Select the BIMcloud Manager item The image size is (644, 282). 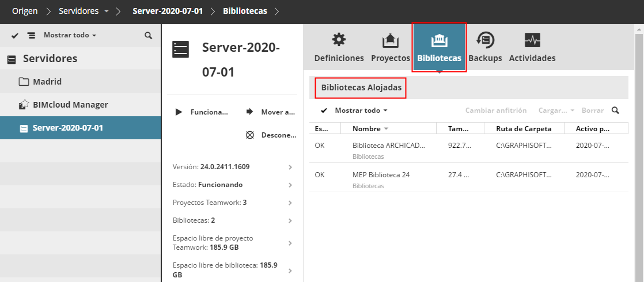80,105
